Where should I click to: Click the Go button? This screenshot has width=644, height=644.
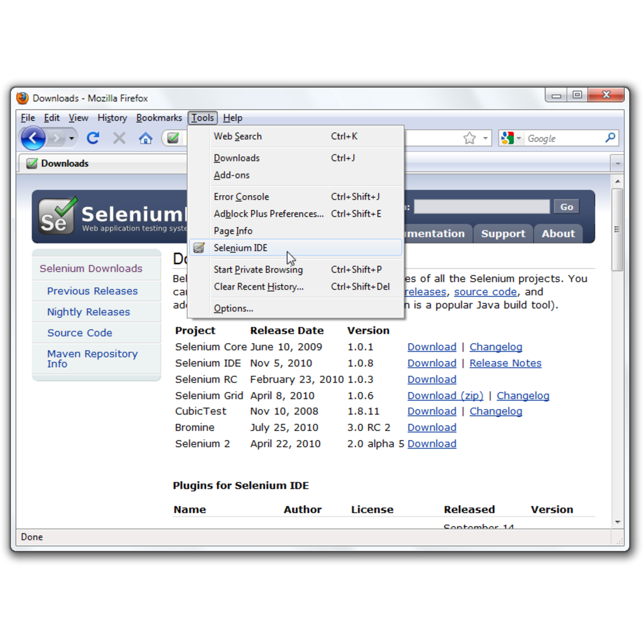566,206
